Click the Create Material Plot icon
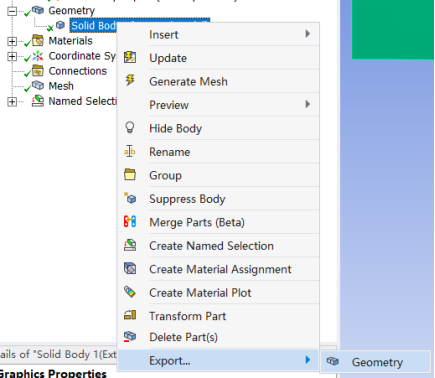435x378 pixels. 130,292
